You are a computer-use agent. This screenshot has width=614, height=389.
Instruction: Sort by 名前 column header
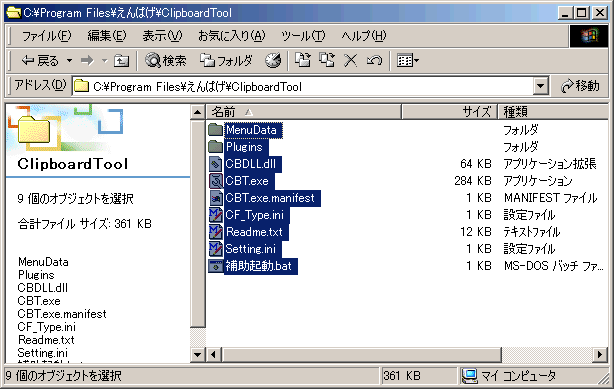click(303, 112)
